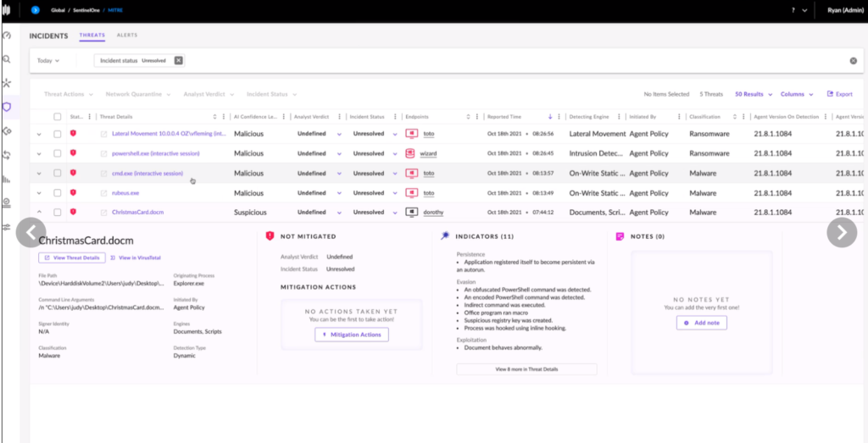Clear all filters with the round X icon
This screenshot has height=443, width=868.
coord(853,61)
